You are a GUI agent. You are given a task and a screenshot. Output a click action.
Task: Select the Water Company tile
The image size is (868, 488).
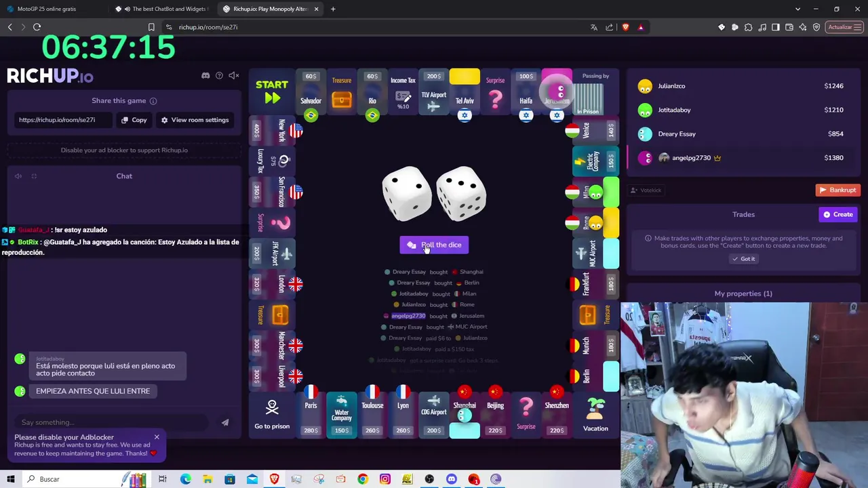tap(342, 415)
